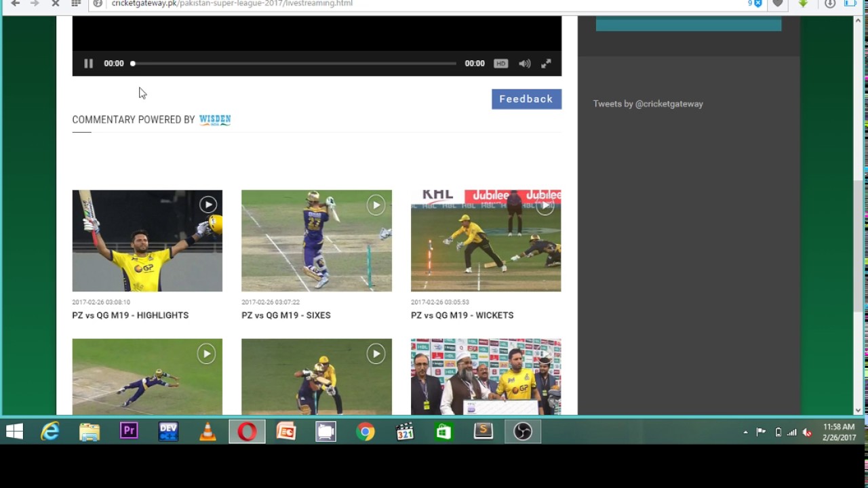The width and height of the screenshot is (868, 488).
Task: Open PZ vs QG M19 - HIGHLIGHTS title
Action: coord(130,315)
